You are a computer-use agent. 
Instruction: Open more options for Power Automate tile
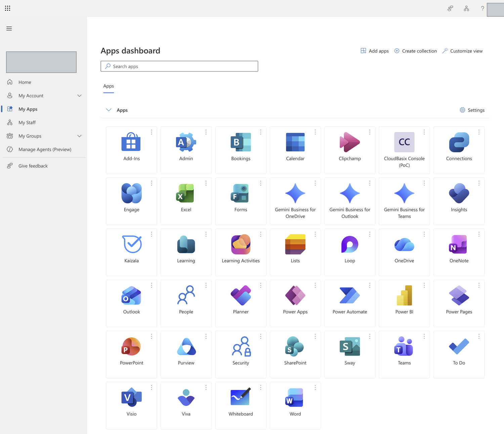pyautogui.click(x=370, y=285)
